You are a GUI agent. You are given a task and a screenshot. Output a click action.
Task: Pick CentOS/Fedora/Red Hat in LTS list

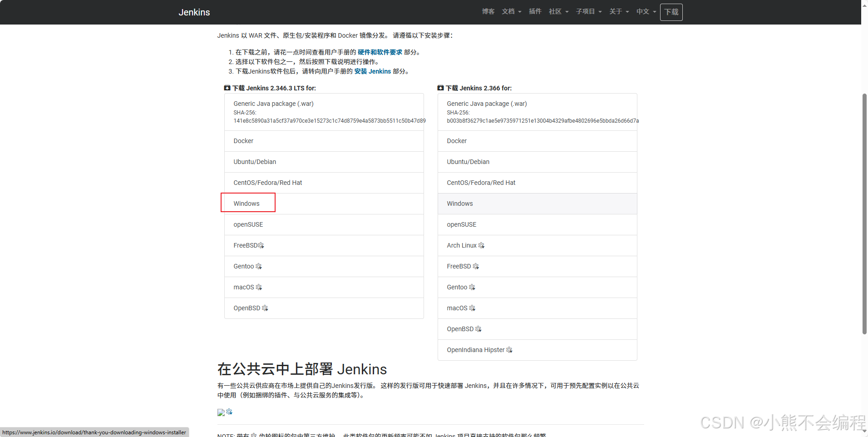[324, 183]
